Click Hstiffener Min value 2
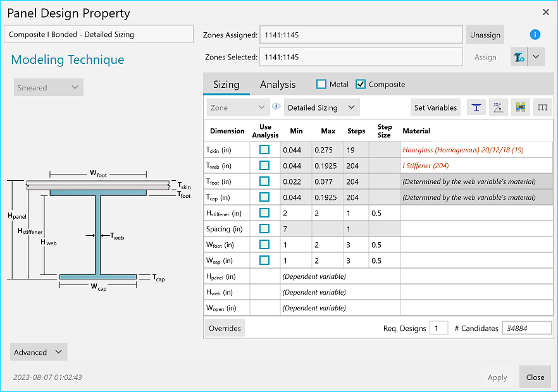The width and height of the screenshot is (558, 392). coord(296,212)
